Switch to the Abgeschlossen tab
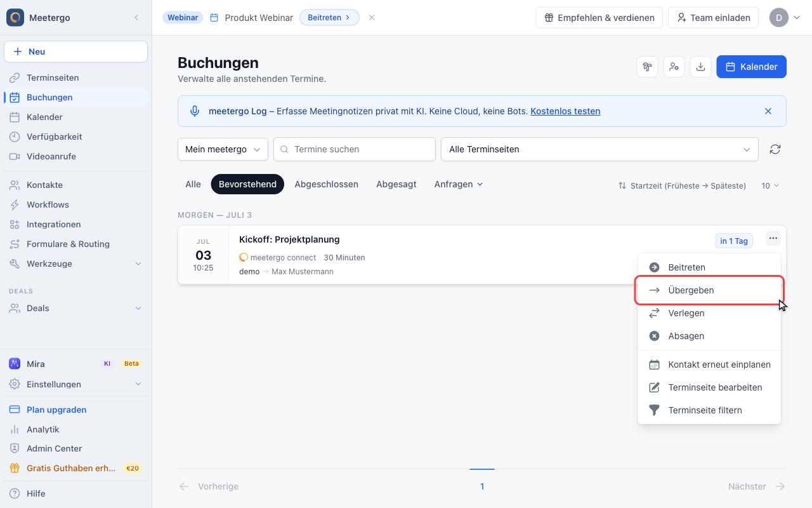This screenshot has width=812, height=508. coord(327,184)
